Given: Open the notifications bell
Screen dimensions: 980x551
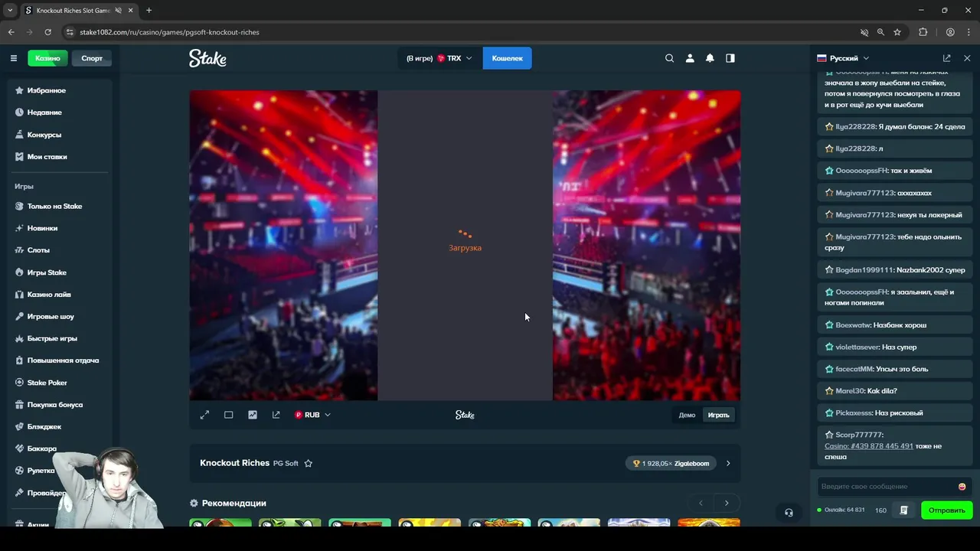Looking at the screenshot, I should pyautogui.click(x=710, y=58).
